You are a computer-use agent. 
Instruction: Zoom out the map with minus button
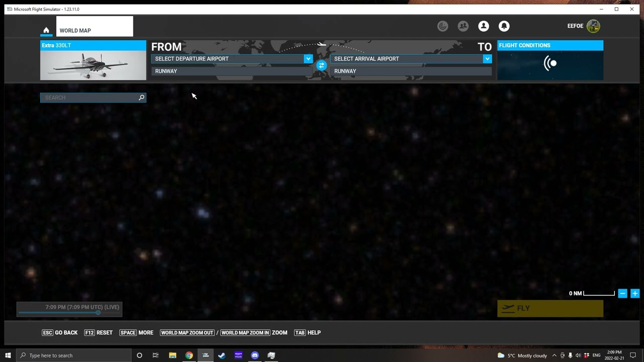(622, 294)
